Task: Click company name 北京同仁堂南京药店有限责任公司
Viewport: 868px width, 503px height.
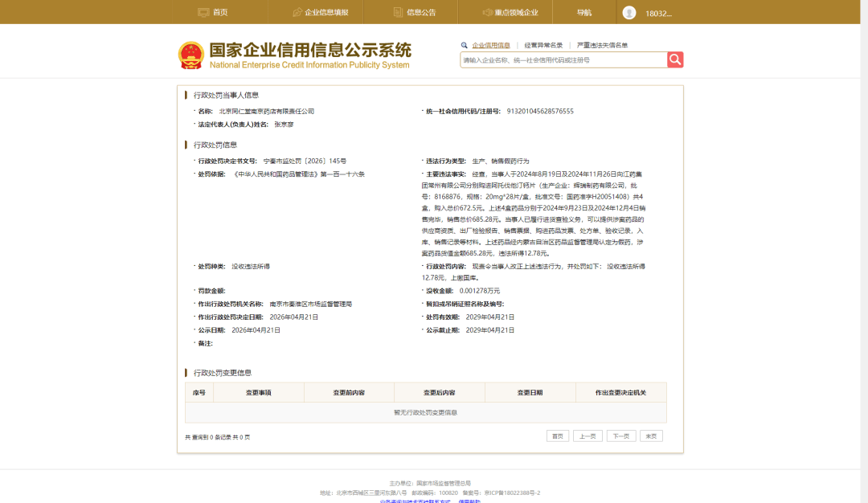Action: pos(266,111)
